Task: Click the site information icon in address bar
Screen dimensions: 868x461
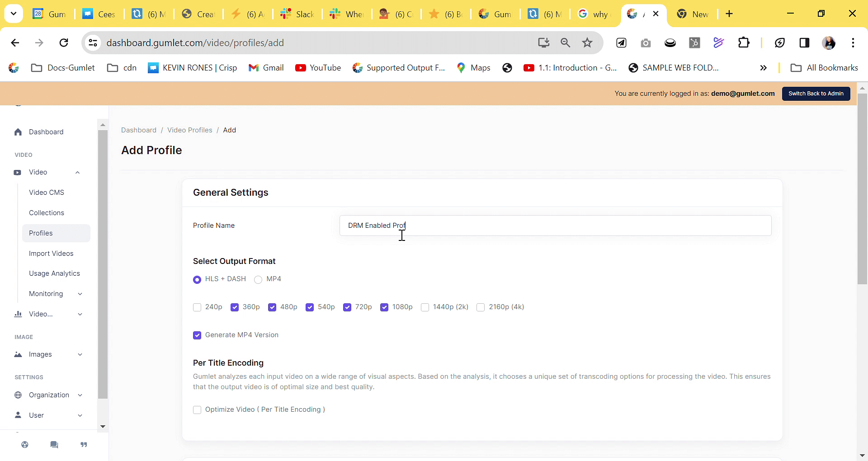Action: click(93, 42)
